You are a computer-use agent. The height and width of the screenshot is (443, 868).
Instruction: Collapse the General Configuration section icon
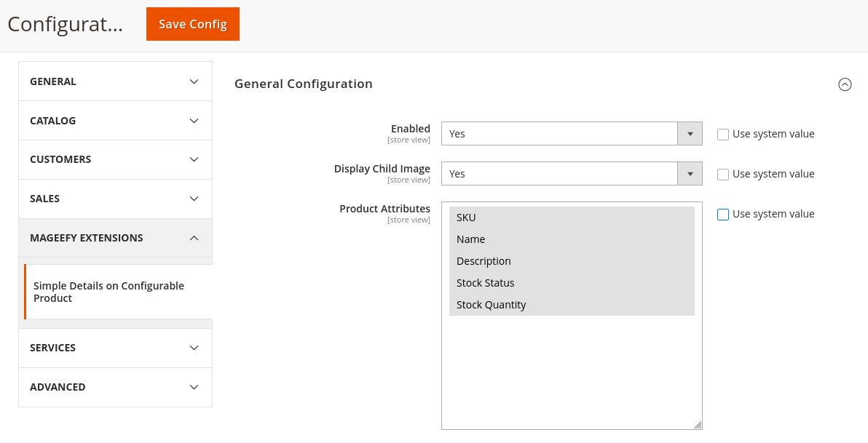(x=845, y=84)
